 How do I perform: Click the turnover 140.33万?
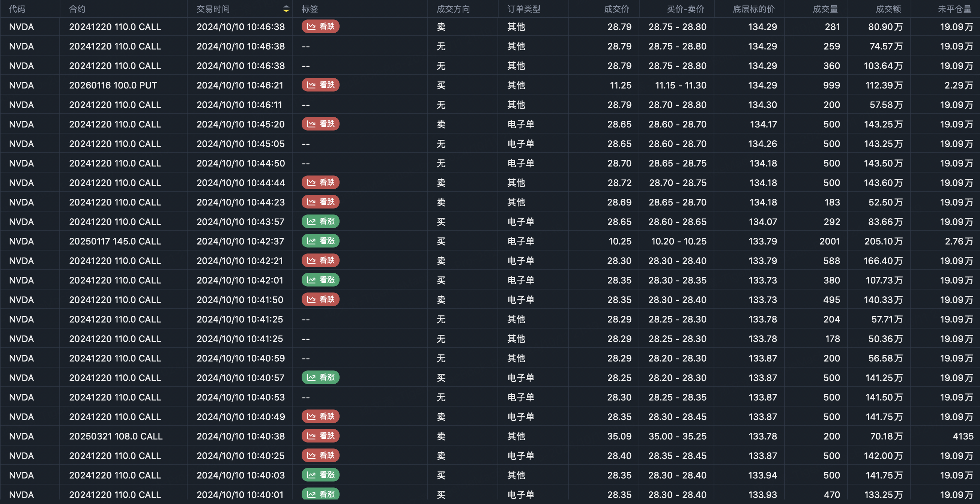click(883, 300)
